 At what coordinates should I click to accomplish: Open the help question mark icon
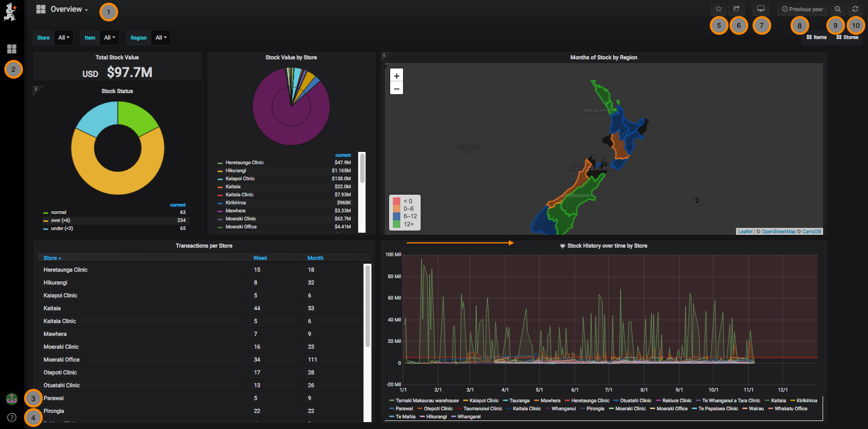[x=12, y=417]
